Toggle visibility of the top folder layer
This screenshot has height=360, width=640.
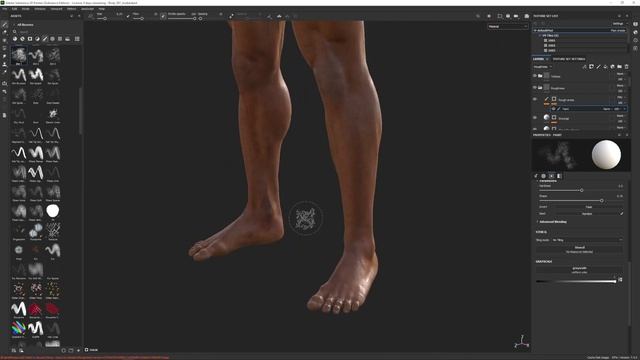[535, 76]
